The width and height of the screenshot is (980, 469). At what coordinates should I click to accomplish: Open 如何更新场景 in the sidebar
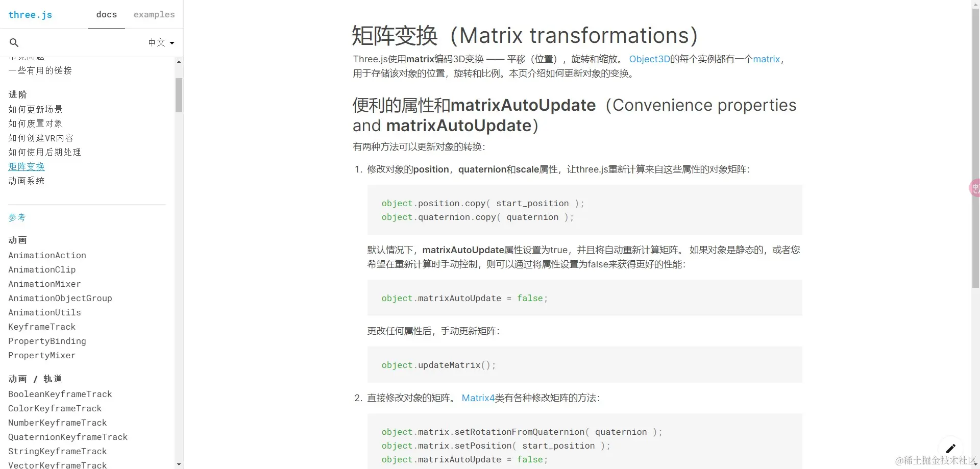36,109
